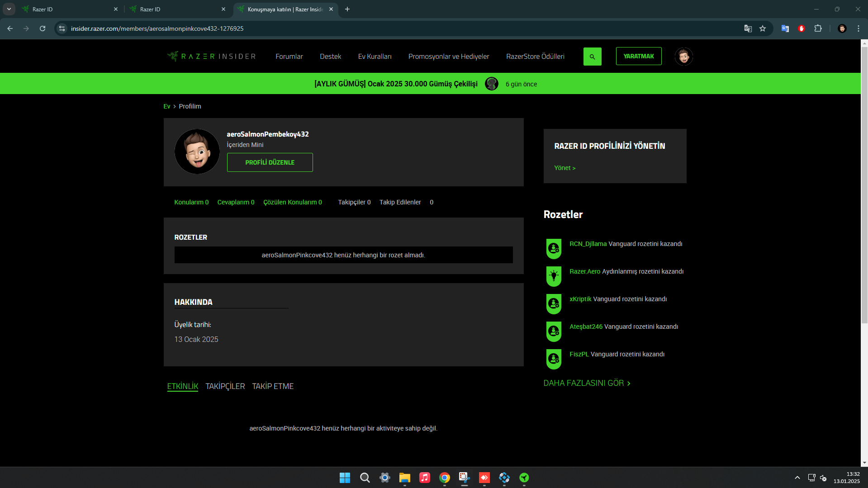
Task: Open Destek in the navigation
Action: click(x=330, y=57)
